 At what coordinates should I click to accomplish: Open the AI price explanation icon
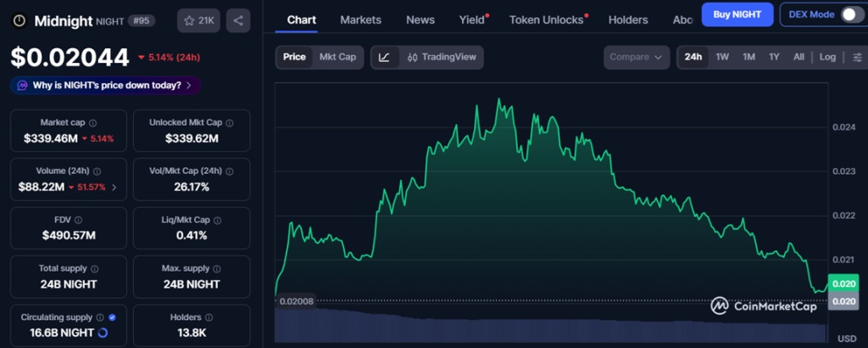[22, 86]
